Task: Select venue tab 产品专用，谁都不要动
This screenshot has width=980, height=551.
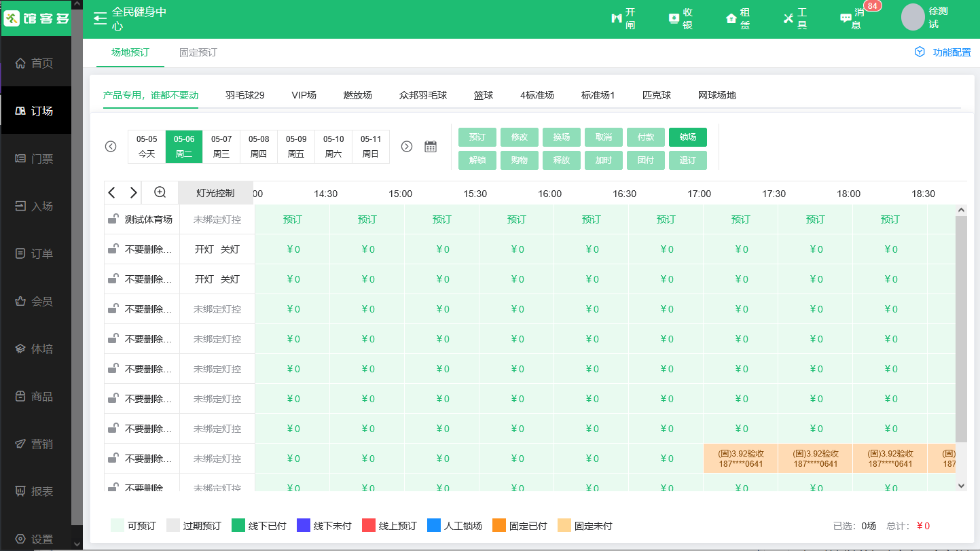Action: pyautogui.click(x=151, y=95)
